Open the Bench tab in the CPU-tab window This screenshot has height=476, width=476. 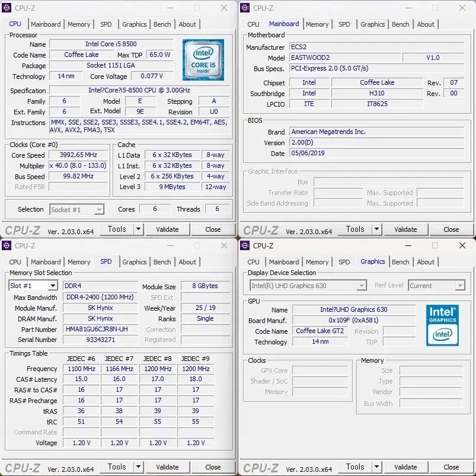(x=162, y=24)
